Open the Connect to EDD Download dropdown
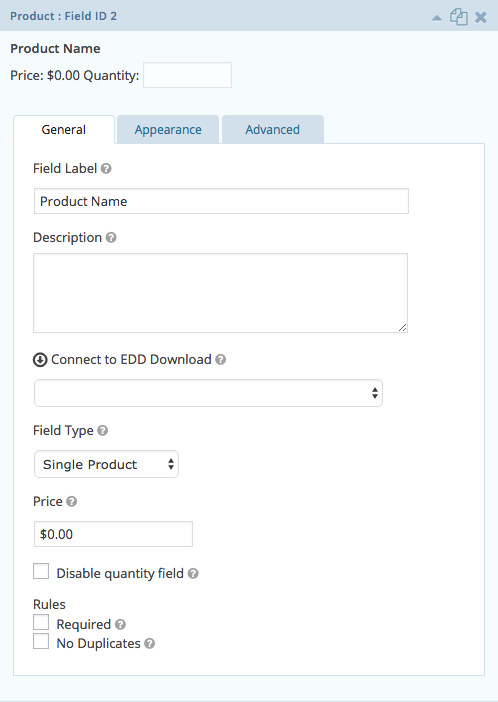This screenshot has width=498, height=702. (x=208, y=393)
